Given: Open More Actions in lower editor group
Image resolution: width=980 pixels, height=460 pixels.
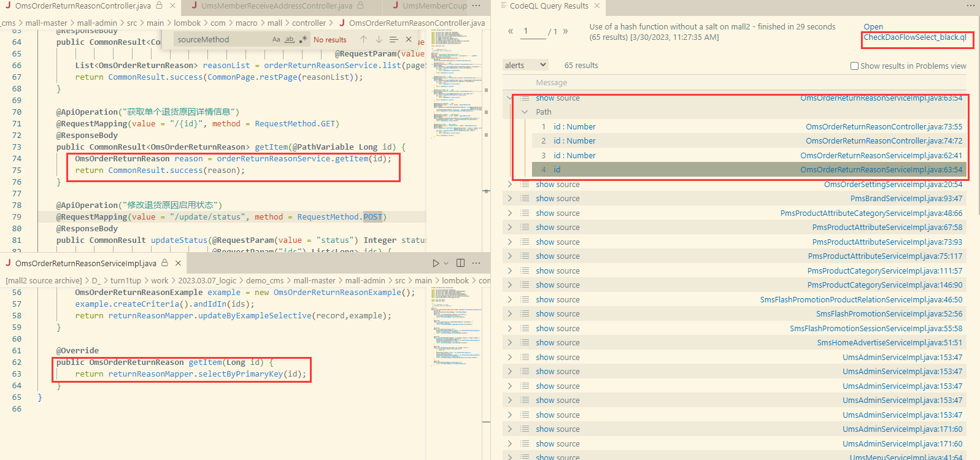Looking at the screenshot, I should coord(477,263).
